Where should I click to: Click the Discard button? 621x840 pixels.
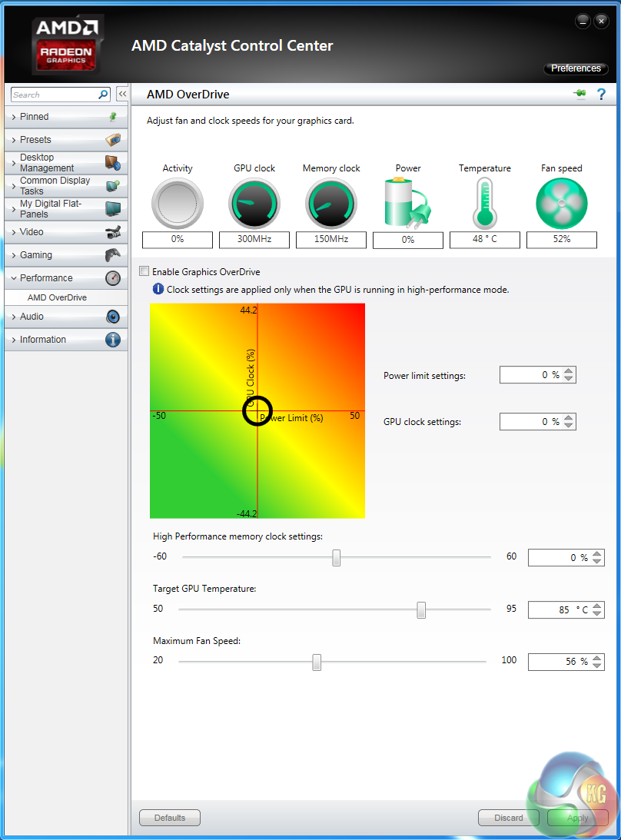tap(509, 818)
